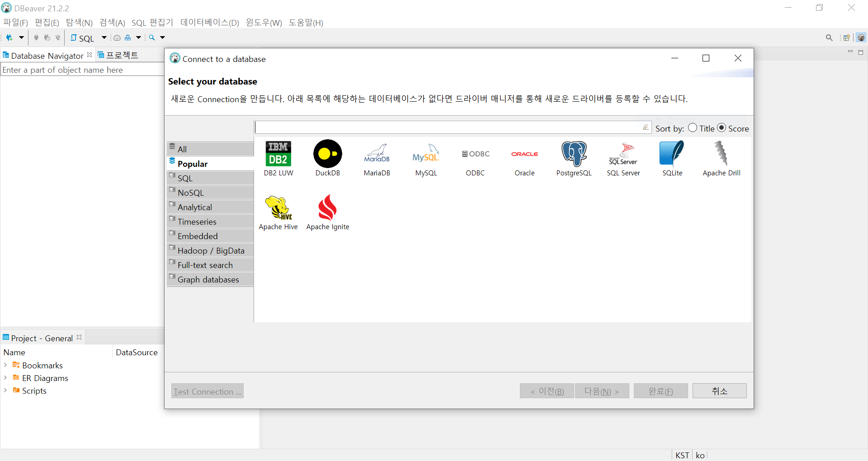Image resolution: width=868 pixels, height=461 pixels.
Task: Choose the DuckDB driver icon
Action: click(x=328, y=154)
